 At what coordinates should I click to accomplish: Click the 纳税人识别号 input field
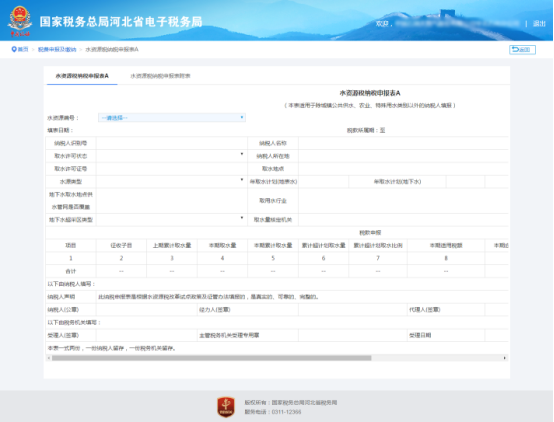pyautogui.click(x=172, y=143)
